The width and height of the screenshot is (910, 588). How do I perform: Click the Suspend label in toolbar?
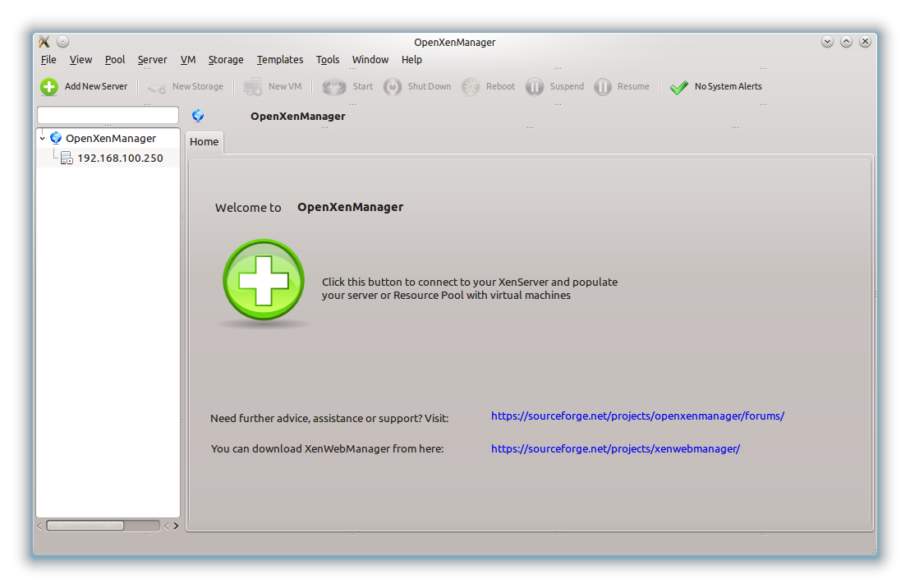567,86
